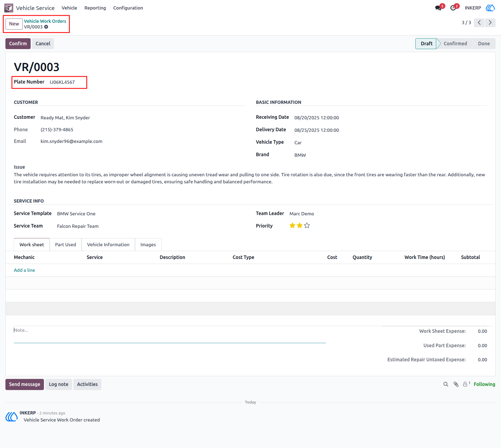
Task: Select the Draft status stage
Action: [426, 44]
